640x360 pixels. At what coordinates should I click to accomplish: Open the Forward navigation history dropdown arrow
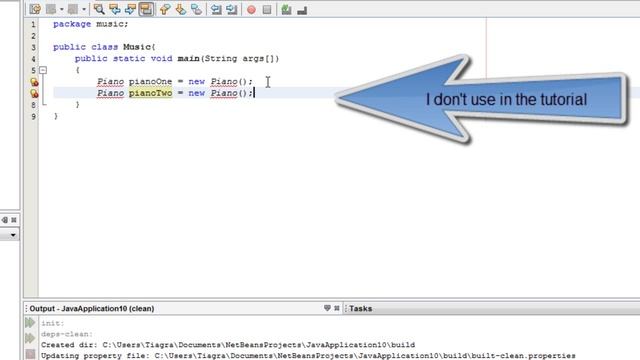click(84, 9)
